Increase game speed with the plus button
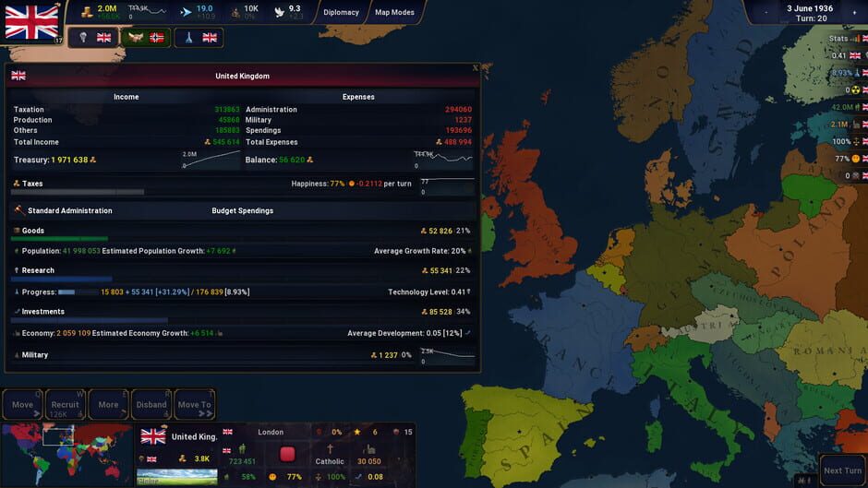868x488 pixels. pos(855,12)
